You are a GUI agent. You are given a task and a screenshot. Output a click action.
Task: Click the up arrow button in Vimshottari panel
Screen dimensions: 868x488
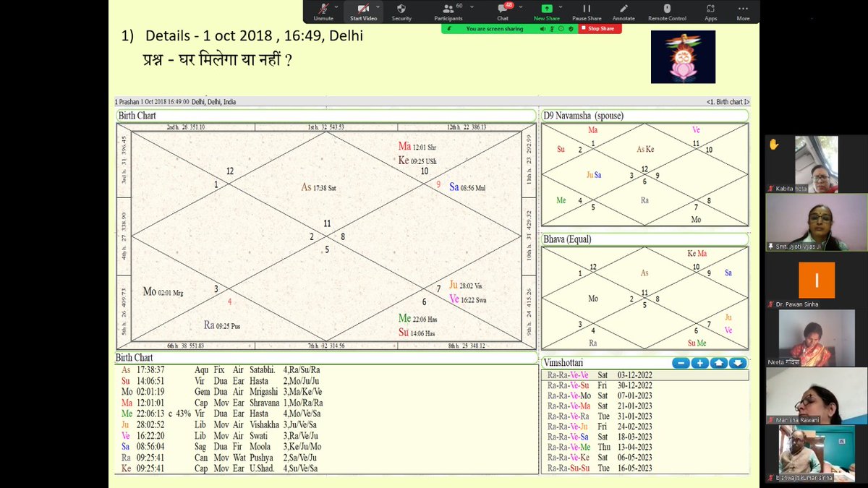[x=718, y=363]
